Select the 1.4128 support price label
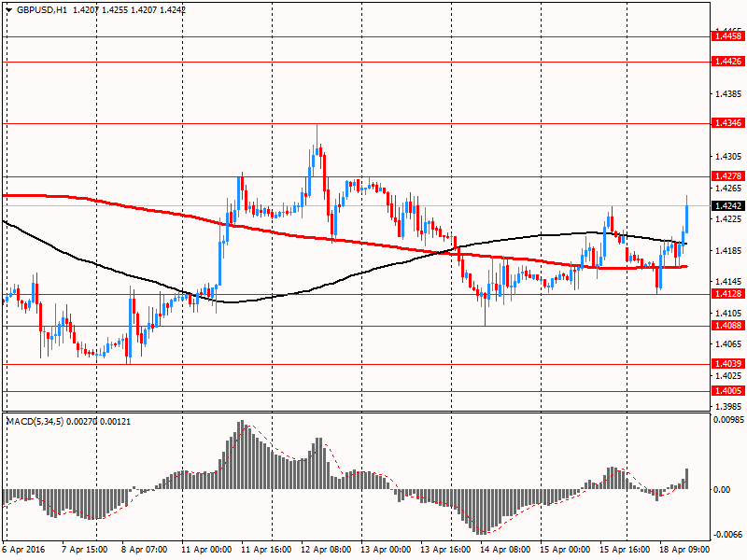The height and width of the screenshot is (560, 747). (x=727, y=294)
